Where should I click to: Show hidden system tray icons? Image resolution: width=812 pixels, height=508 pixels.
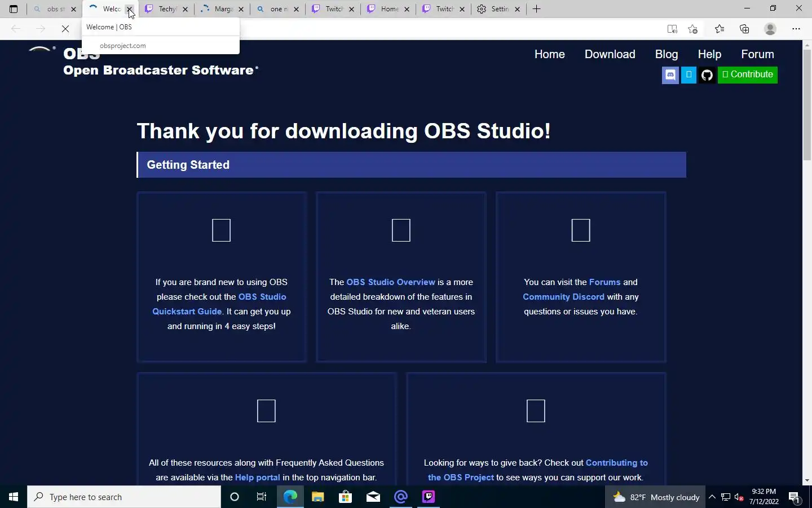tap(712, 497)
